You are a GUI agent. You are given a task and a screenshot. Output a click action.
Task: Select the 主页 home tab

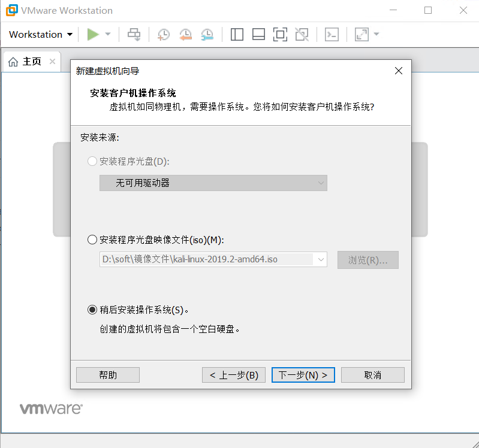click(x=32, y=61)
